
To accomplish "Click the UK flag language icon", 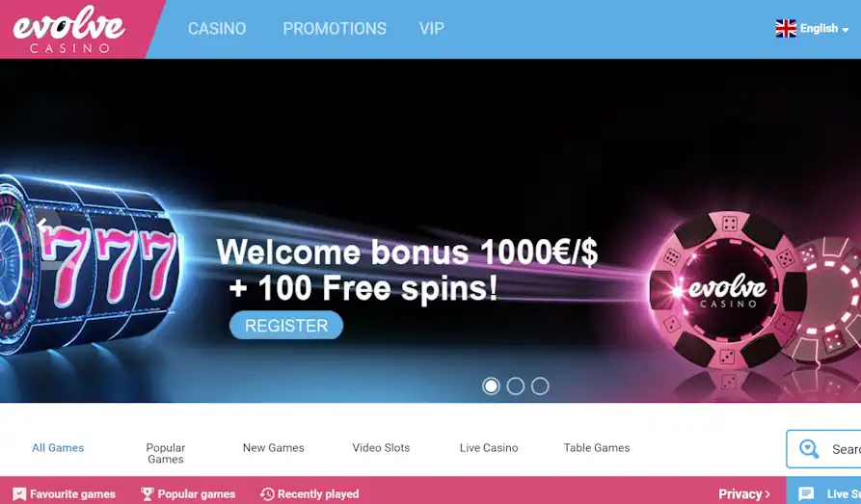I will point(786,29).
